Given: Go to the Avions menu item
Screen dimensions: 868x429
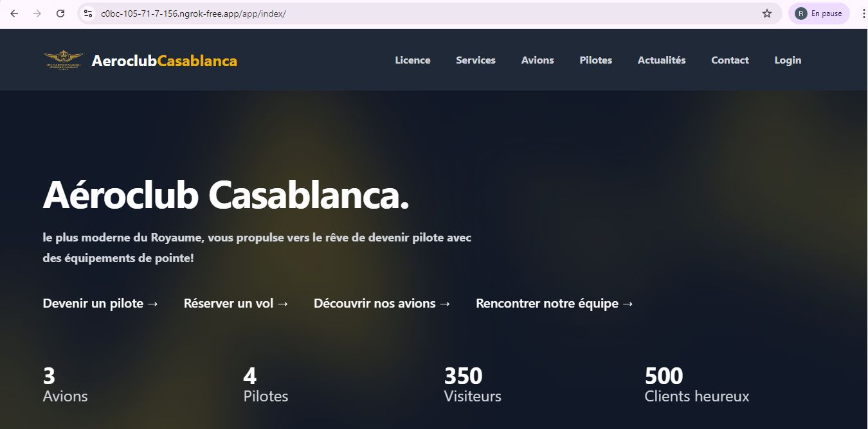Looking at the screenshot, I should point(538,60).
